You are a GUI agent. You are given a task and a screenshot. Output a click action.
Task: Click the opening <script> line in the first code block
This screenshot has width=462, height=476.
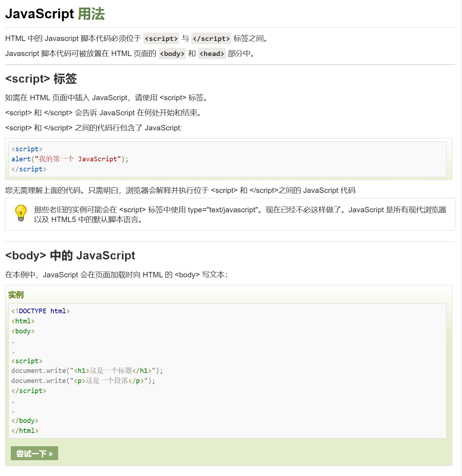tap(27, 149)
